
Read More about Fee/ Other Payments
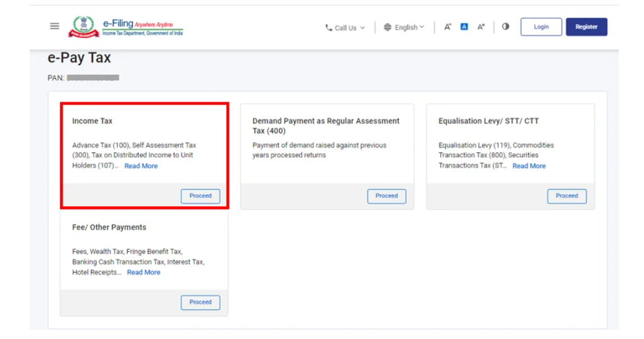click(144, 272)
